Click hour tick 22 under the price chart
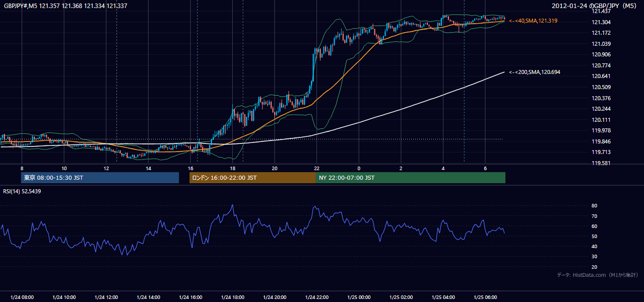644x302 pixels. tap(317, 168)
